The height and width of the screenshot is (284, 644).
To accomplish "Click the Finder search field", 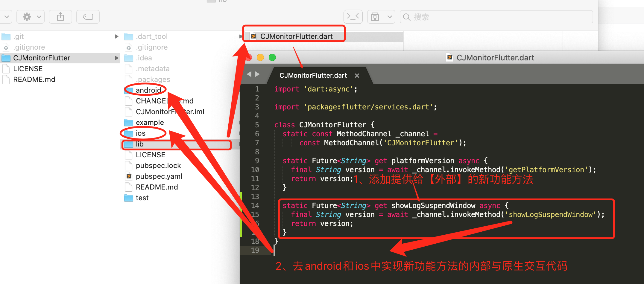I will click(x=496, y=17).
